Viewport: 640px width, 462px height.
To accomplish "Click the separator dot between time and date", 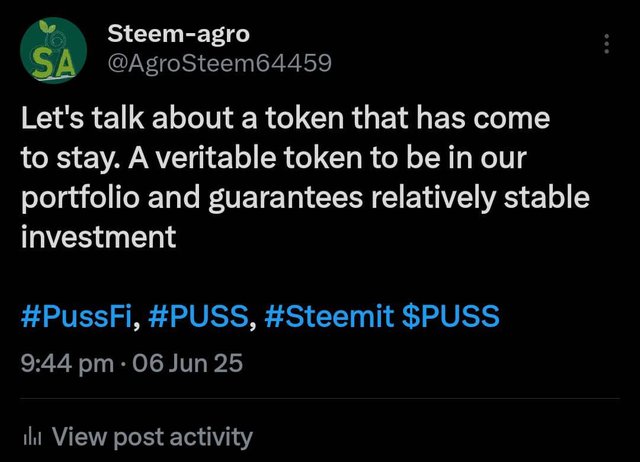I will click(123, 363).
